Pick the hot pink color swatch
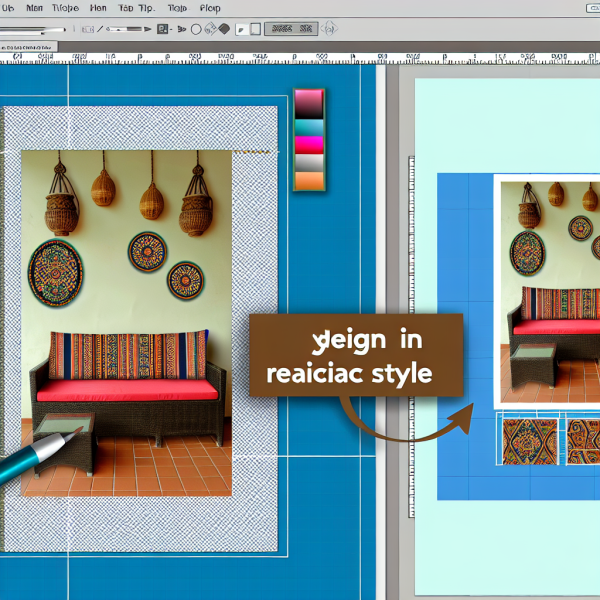The height and width of the screenshot is (600, 600). point(309,144)
